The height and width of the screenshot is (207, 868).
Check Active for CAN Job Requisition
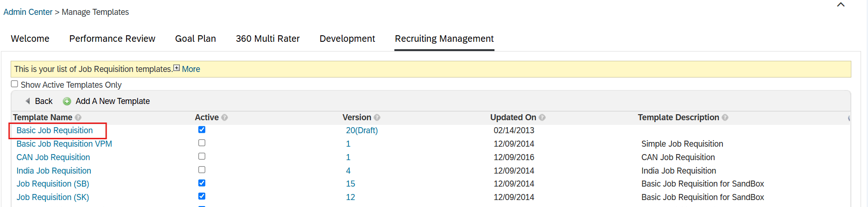point(202,156)
